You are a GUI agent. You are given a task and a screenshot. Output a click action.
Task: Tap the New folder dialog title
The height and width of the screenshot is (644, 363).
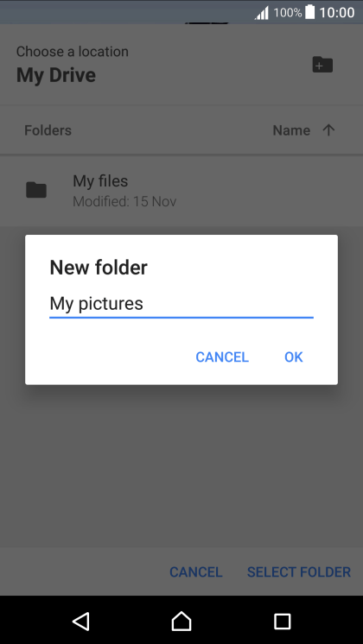click(x=99, y=268)
